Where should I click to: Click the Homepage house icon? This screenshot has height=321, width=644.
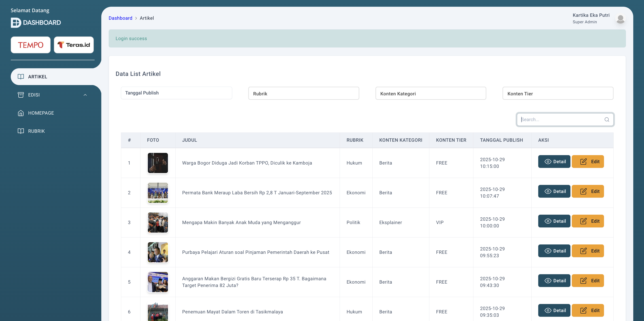click(x=21, y=113)
